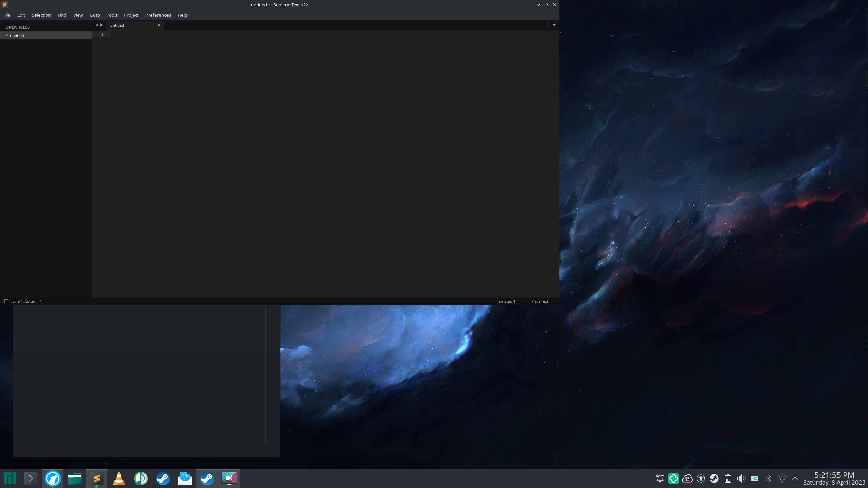
Task: Open the mail client envelope icon
Action: click(185, 479)
